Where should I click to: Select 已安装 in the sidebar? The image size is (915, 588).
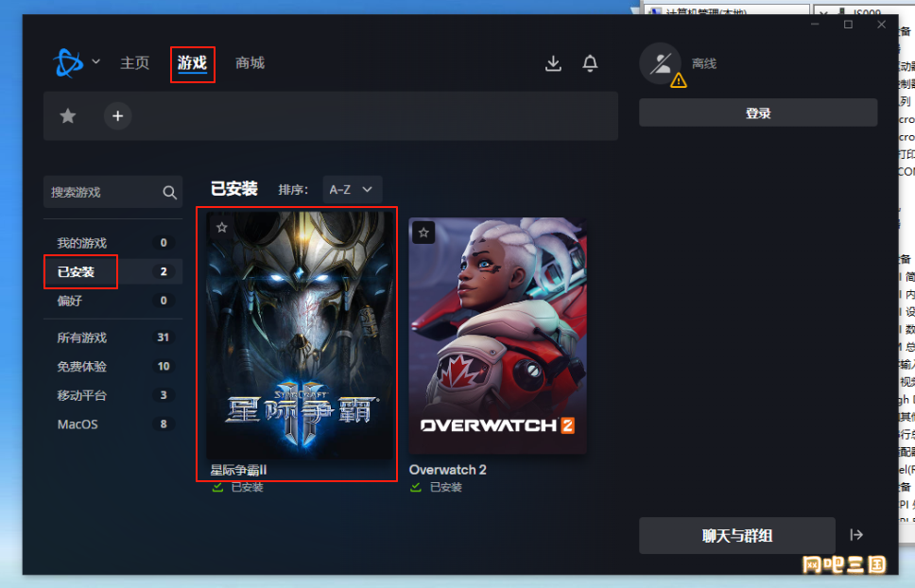point(112,272)
